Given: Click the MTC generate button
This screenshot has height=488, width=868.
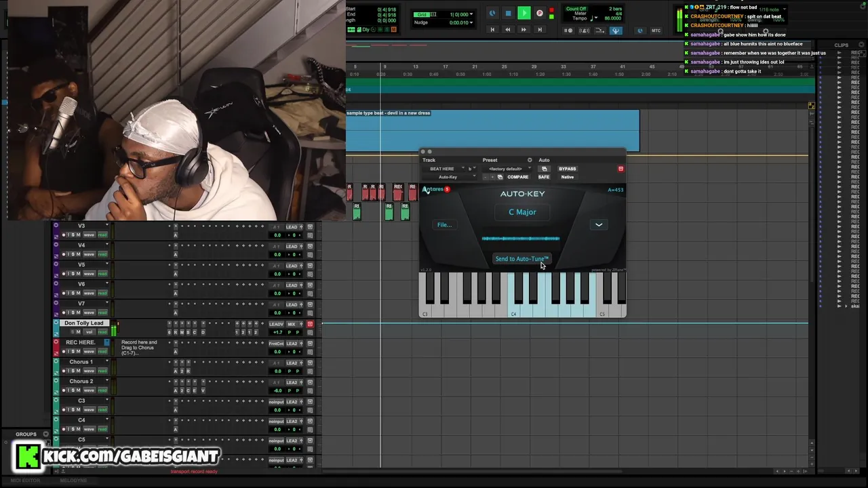Looking at the screenshot, I should point(656,30).
